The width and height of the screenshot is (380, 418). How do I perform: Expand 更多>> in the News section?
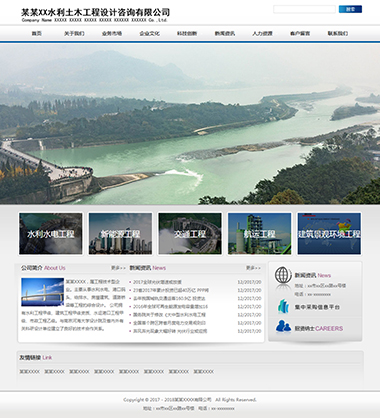[x=253, y=268]
